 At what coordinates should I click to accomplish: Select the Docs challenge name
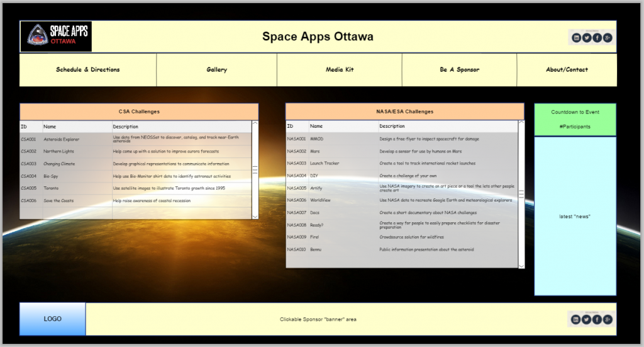tap(314, 213)
